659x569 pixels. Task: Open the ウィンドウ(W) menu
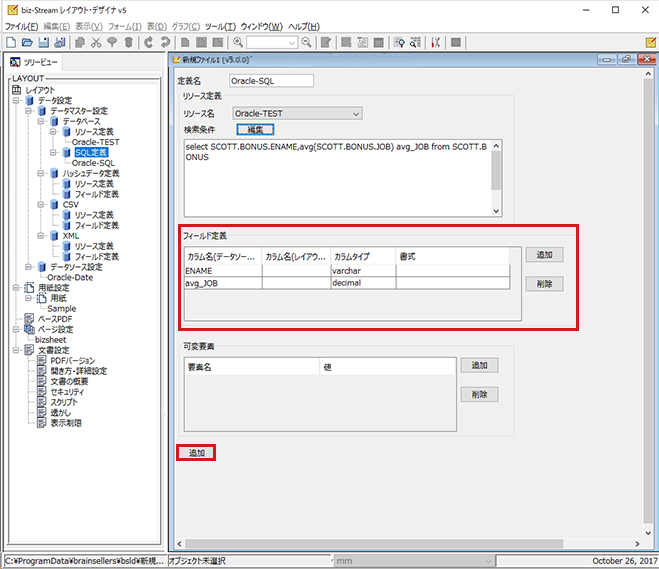pyautogui.click(x=262, y=26)
